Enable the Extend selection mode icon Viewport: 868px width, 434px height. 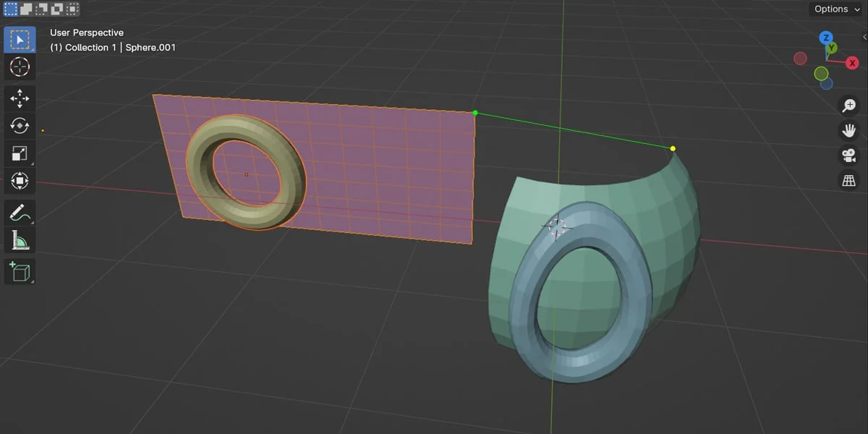pyautogui.click(x=26, y=9)
